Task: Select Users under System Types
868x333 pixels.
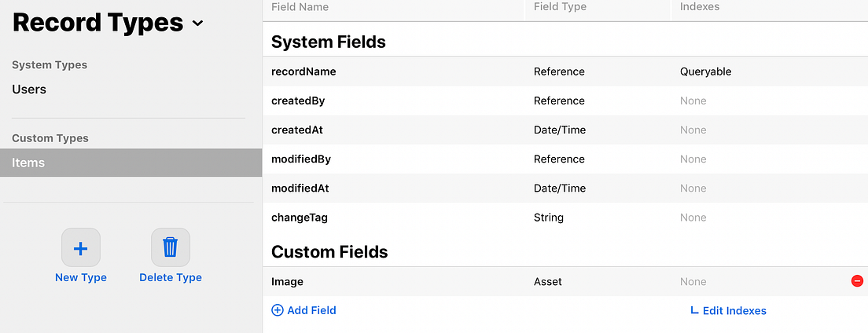Action: (29, 90)
